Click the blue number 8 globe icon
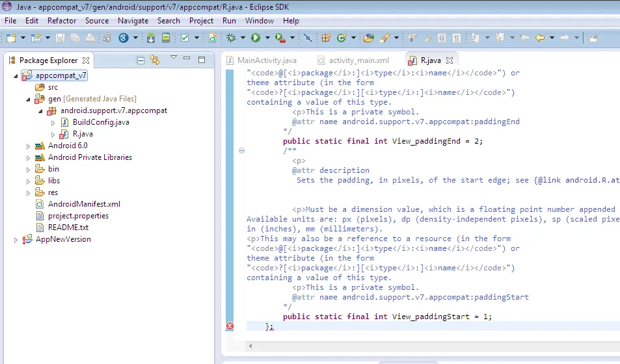The image size is (620, 364). coord(124,38)
